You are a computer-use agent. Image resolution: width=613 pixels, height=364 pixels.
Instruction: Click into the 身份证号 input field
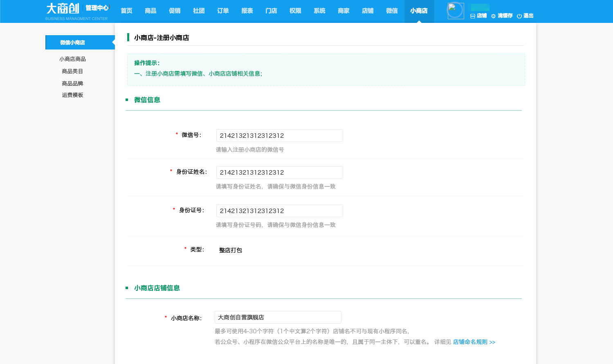[279, 211]
